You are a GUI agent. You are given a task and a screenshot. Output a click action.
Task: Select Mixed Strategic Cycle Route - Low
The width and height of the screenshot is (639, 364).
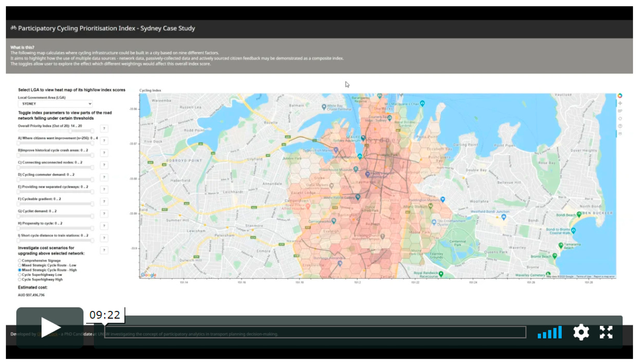(x=19, y=265)
